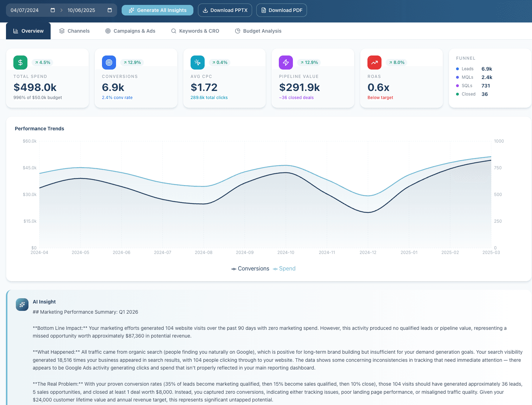Open the Budget Analysis tab

click(258, 31)
